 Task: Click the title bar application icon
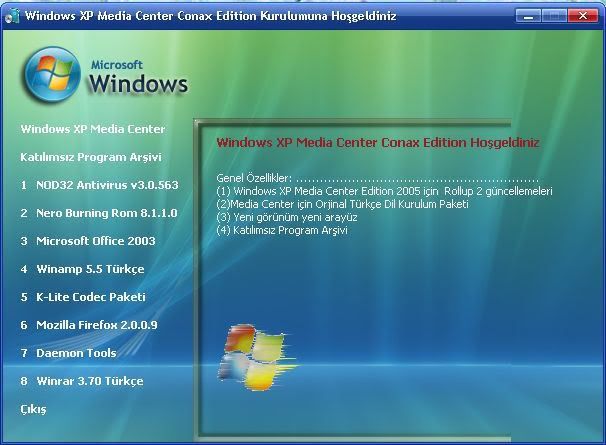12,16
